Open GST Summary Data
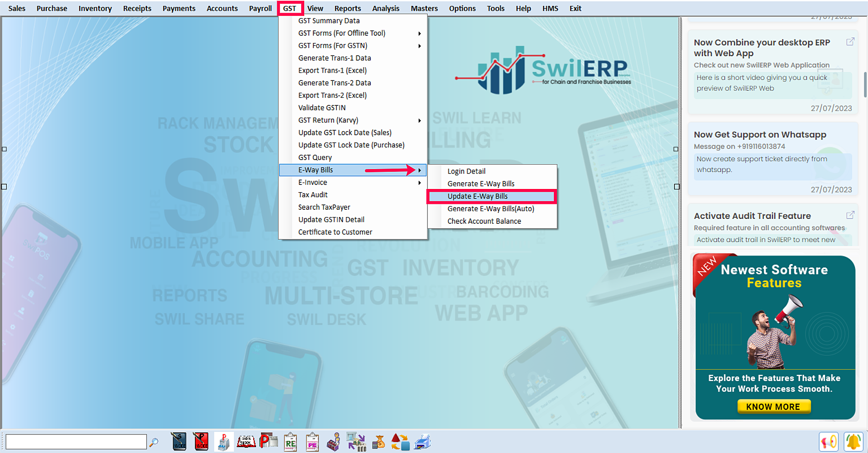 click(x=353, y=21)
